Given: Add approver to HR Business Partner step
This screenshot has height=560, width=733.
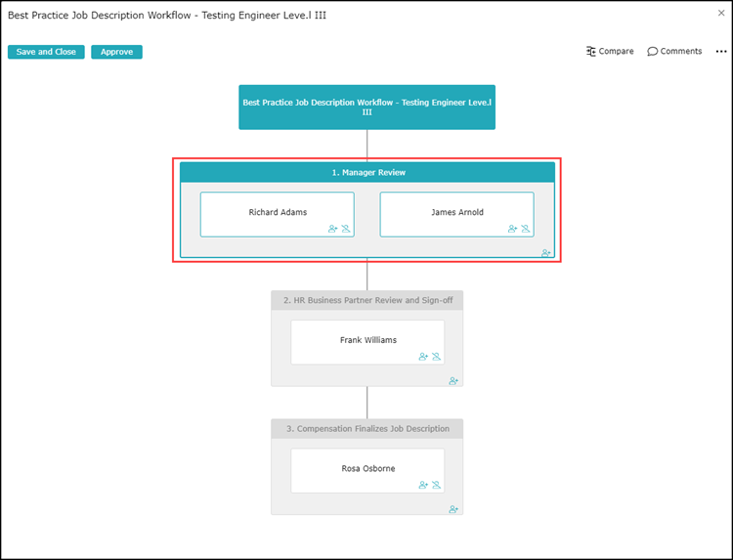Looking at the screenshot, I should point(453,381).
